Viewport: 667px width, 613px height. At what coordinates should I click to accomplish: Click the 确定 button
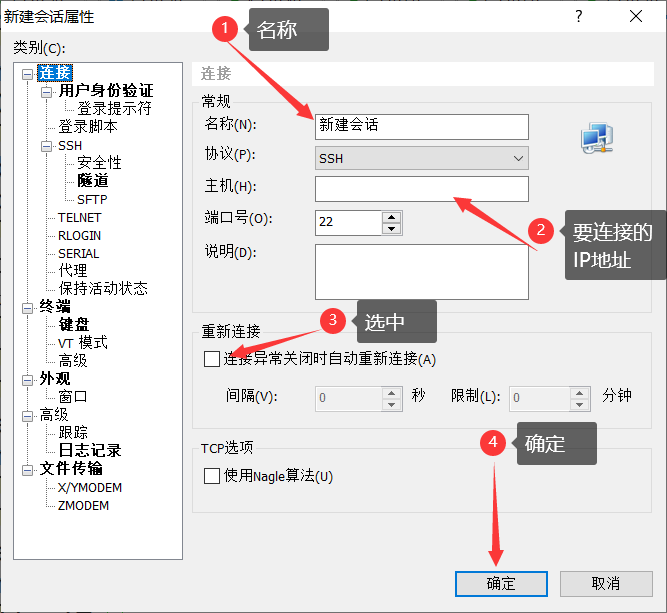tap(501, 584)
